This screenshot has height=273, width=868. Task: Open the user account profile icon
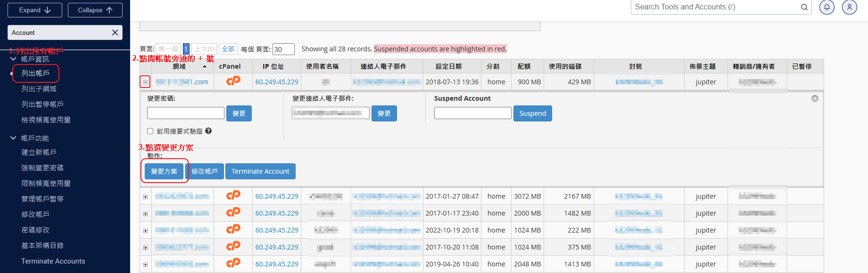849,7
